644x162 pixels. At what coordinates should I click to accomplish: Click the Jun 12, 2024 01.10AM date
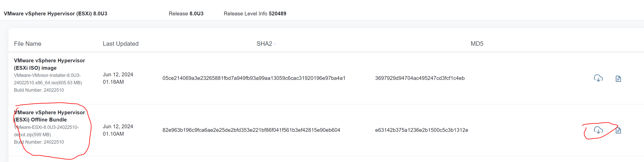[118, 130]
